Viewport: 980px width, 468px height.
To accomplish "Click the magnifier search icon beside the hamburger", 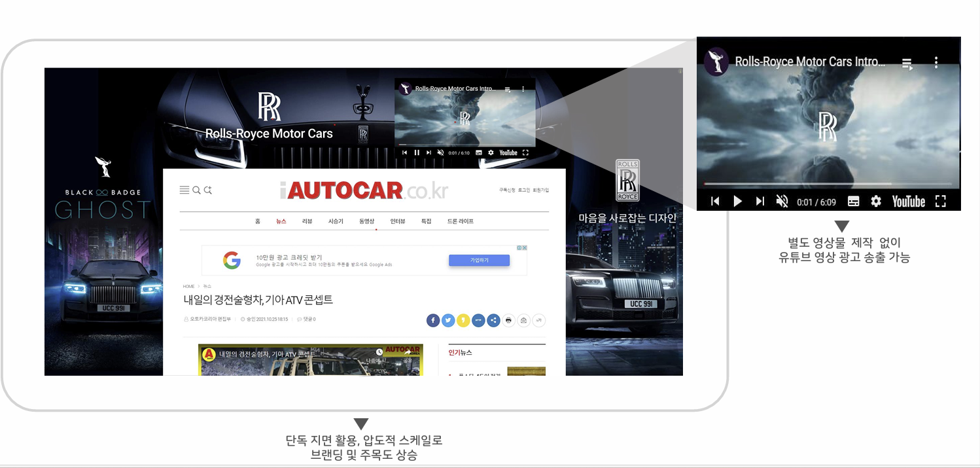I will tap(196, 190).
